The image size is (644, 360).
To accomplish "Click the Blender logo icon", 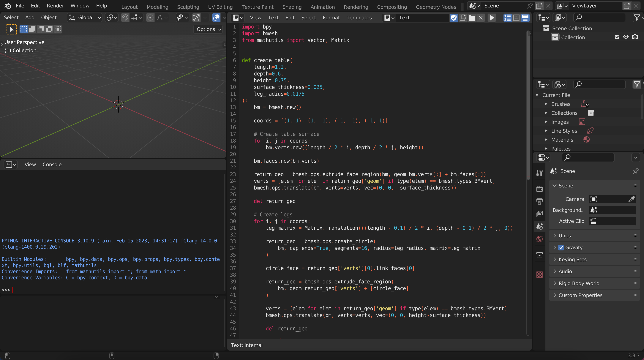I will [8, 6].
